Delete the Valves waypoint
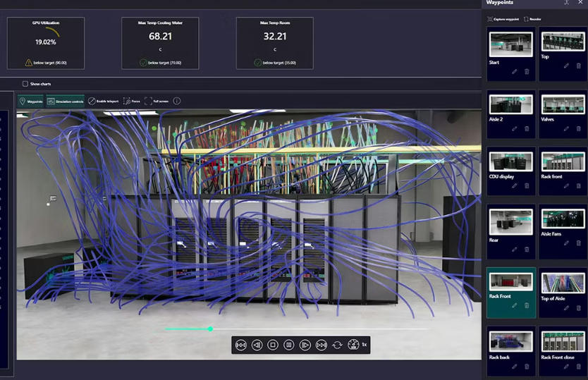 point(579,129)
